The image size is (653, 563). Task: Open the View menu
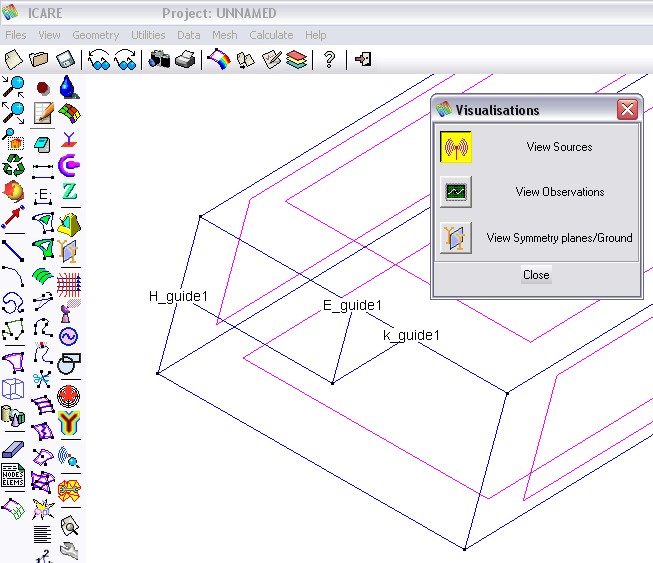click(49, 35)
